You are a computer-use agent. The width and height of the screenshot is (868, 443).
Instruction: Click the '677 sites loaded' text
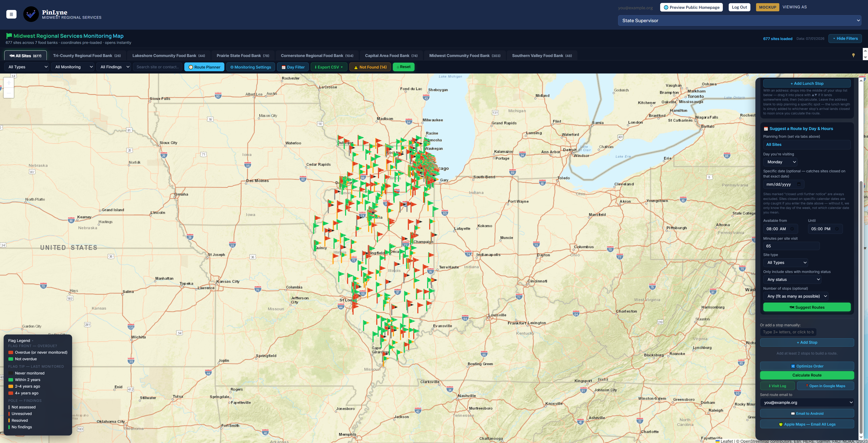tap(777, 39)
